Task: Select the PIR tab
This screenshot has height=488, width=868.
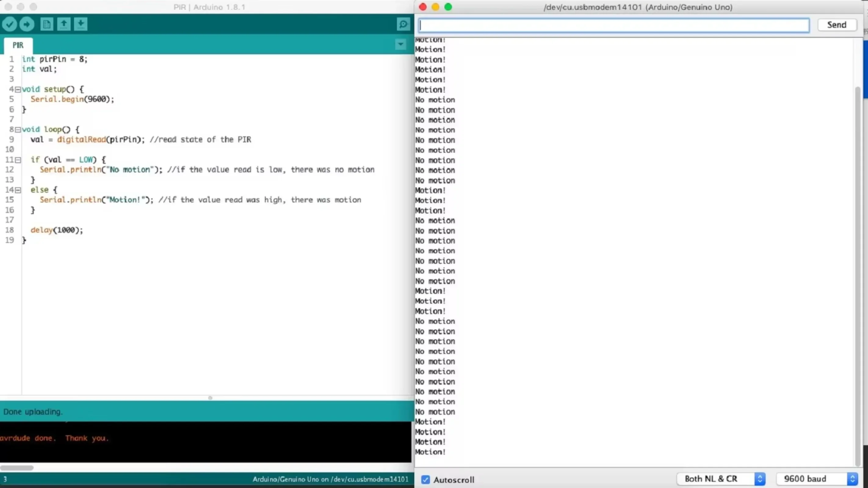Action: [x=17, y=45]
